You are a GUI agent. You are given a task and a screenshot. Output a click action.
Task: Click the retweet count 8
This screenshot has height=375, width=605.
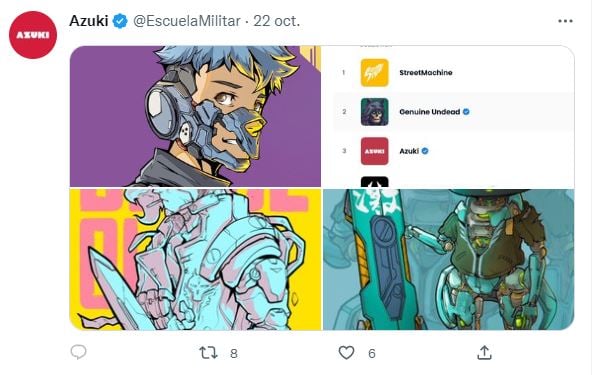[234, 353]
